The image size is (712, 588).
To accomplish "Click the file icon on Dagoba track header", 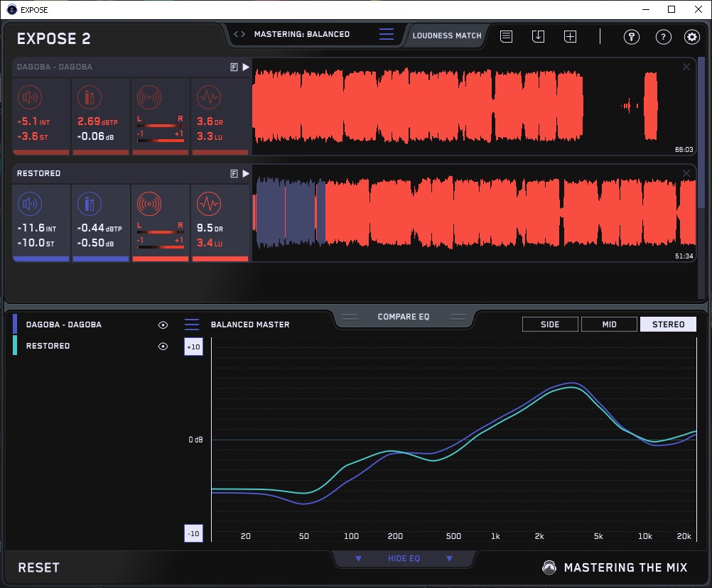I will [234, 67].
